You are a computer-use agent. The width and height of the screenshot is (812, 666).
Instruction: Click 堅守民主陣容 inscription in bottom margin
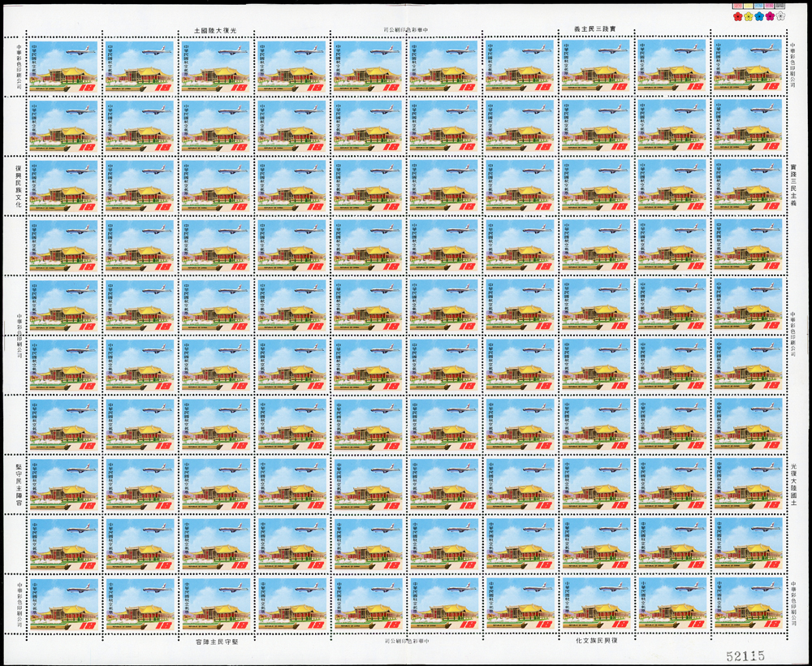(x=218, y=640)
